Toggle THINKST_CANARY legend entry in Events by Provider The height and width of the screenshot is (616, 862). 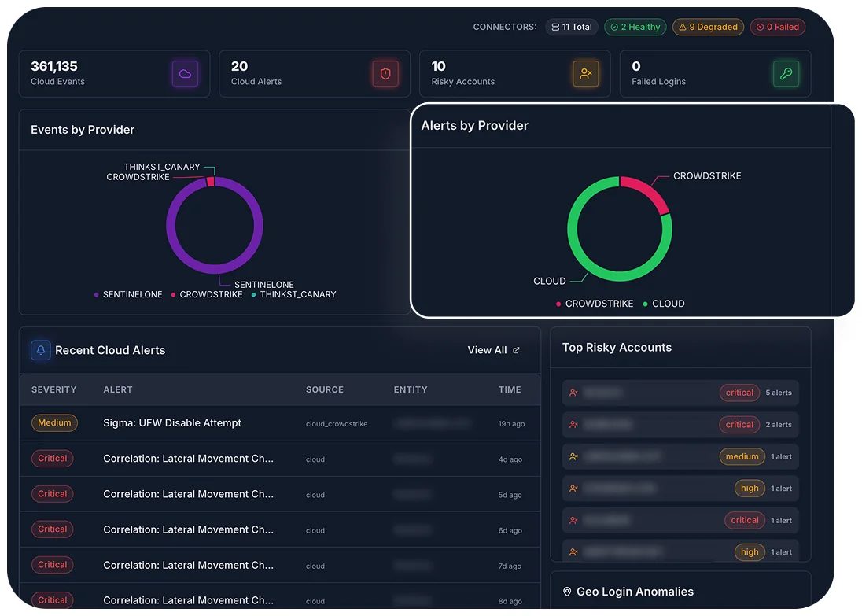(x=293, y=295)
